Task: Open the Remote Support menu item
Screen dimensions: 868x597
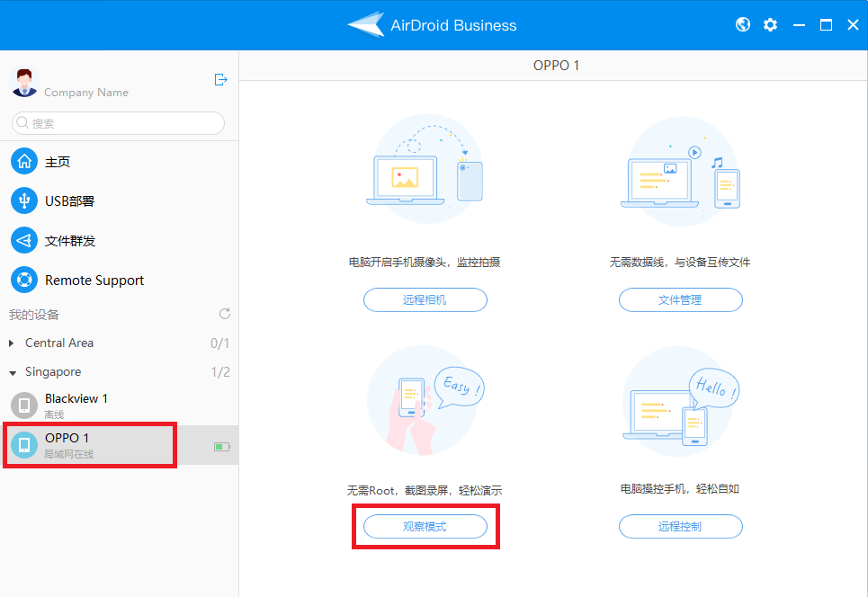Action: coord(119,280)
